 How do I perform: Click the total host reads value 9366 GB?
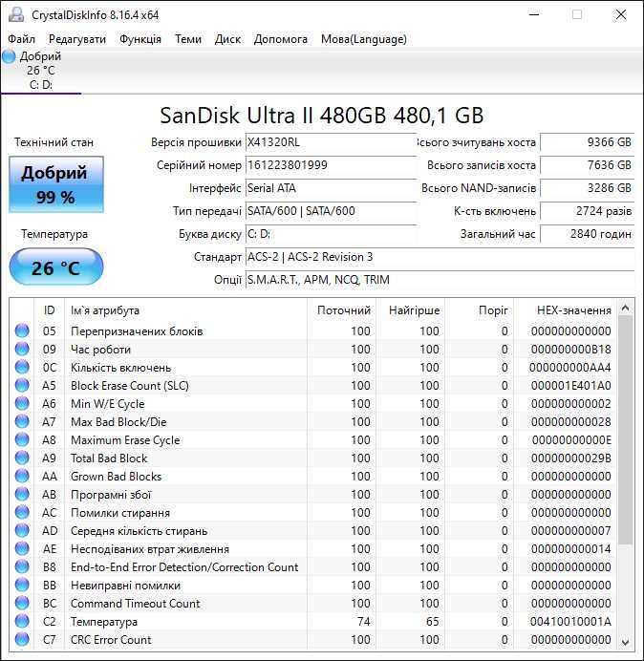(587, 142)
